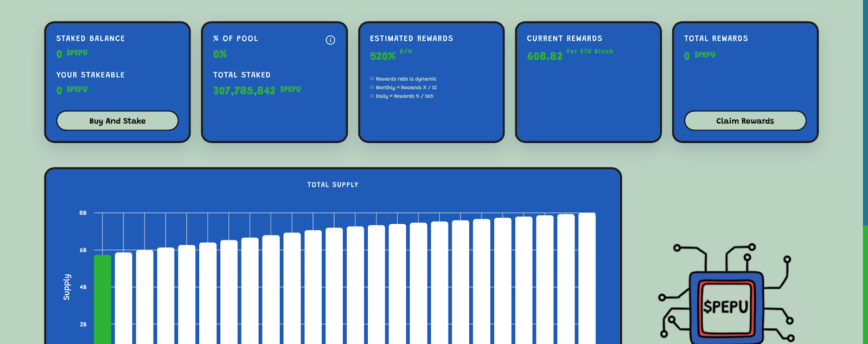
Task: Click the Current Rewards heading
Action: 564,38
